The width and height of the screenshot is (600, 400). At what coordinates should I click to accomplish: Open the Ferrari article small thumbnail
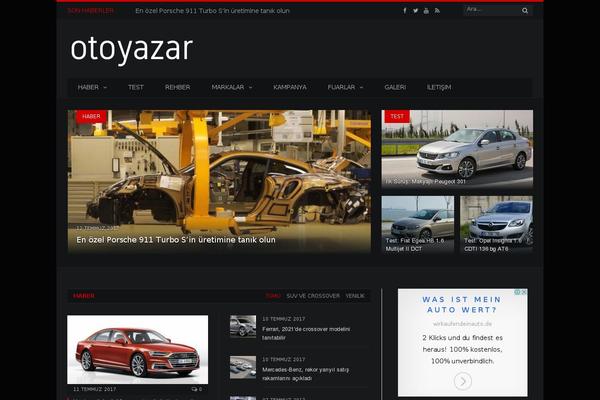pyautogui.click(x=243, y=327)
